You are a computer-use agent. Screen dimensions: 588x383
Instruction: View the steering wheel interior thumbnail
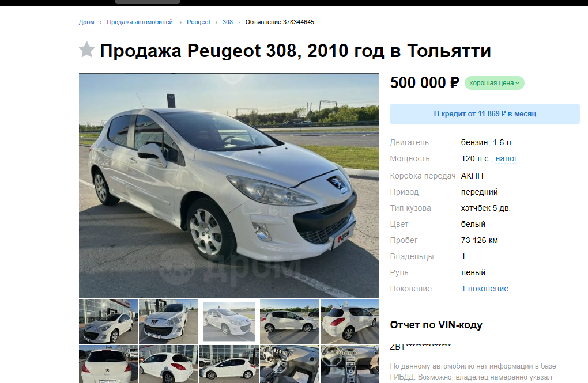click(x=289, y=364)
